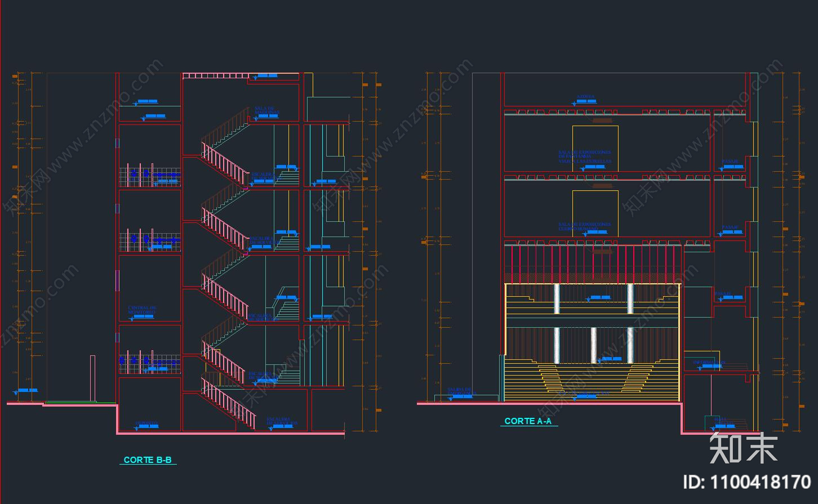Viewport: 818px width, 504px height.
Task: Click the 知末 watermark logo
Action: tap(744, 448)
